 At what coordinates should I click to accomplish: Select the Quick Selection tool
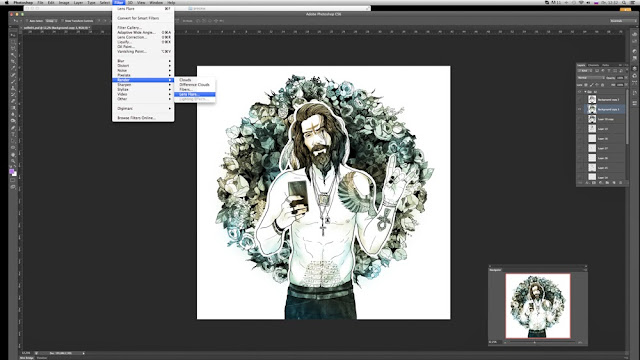pos(13,55)
